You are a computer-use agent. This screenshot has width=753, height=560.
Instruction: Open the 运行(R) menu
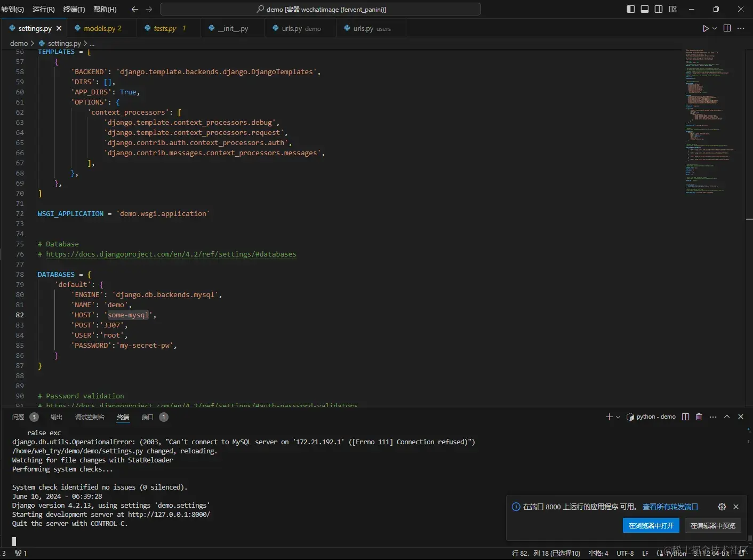click(44, 9)
